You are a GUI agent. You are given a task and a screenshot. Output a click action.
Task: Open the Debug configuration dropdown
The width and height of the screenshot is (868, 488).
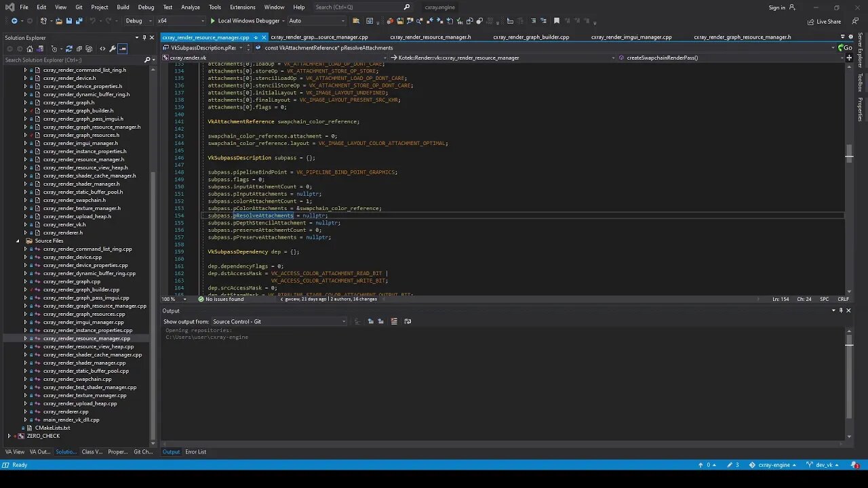[x=138, y=21]
